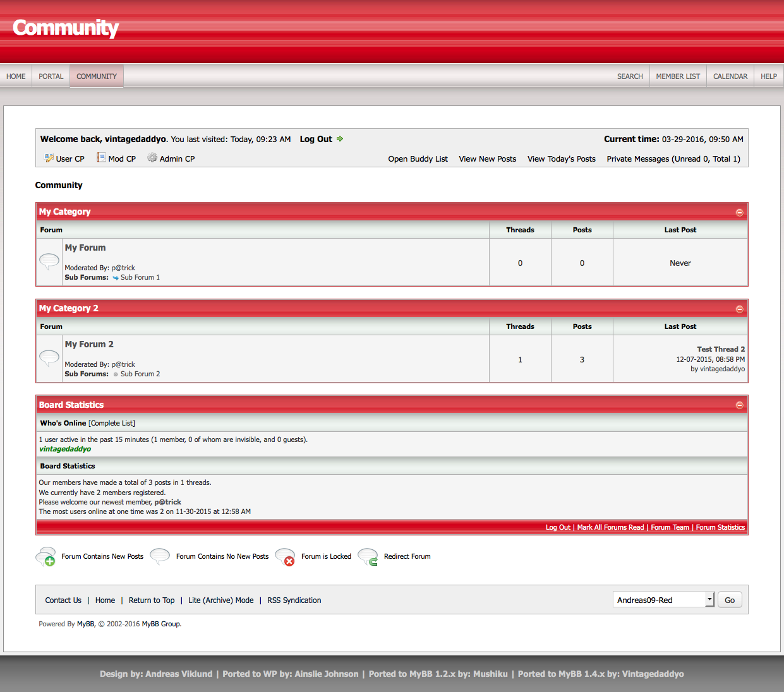Click Mark All Forums Read link
The height and width of the screenshot is (692, 784).
click(610, 527)
